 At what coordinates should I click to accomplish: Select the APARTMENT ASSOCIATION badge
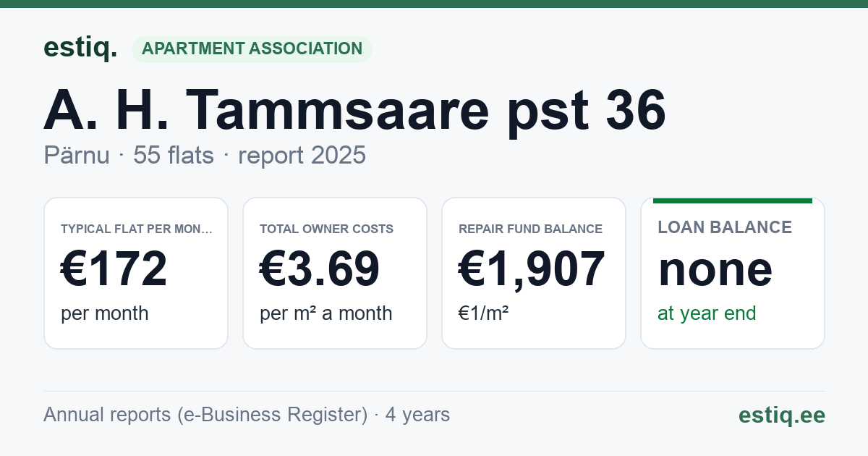[252, 49]
